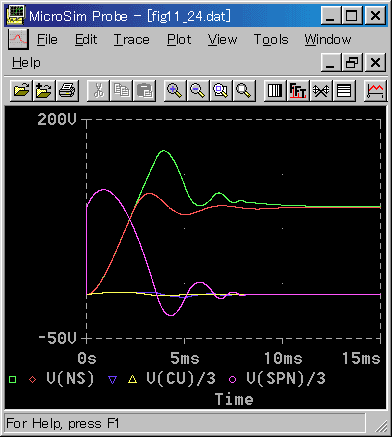Open the Help menu
Image resolution: width=392 pixels, height=437 pixels.
(x=26, y=63)
